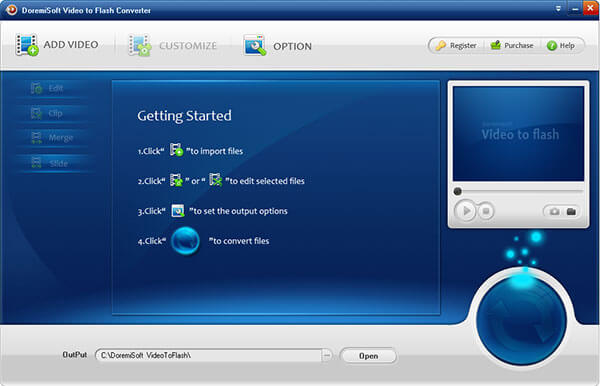Click the Register key icon

coord(441,46)
